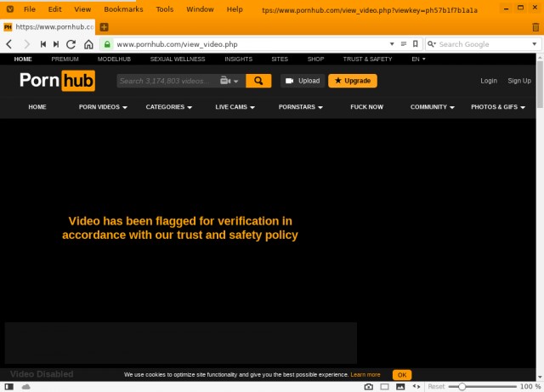
Task: Expand the search field history dropdown
Action: (535, 44)
